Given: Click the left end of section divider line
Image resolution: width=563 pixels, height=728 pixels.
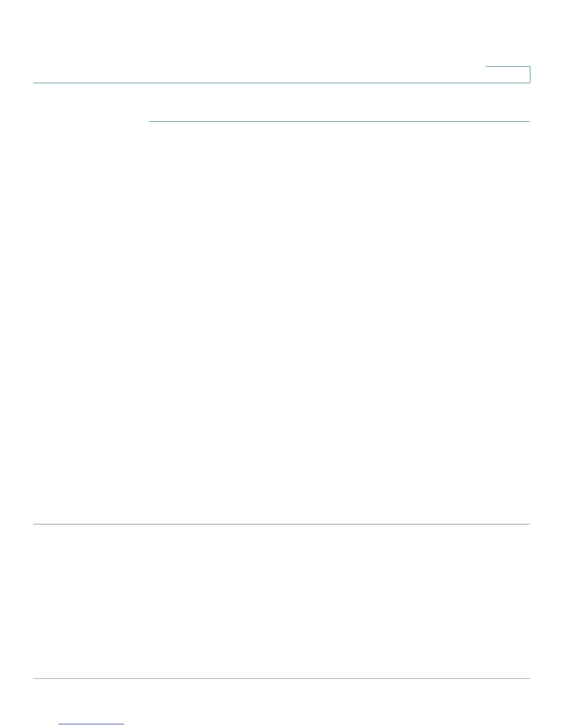Looking at the screenshot, I should [x=151, y=122].
